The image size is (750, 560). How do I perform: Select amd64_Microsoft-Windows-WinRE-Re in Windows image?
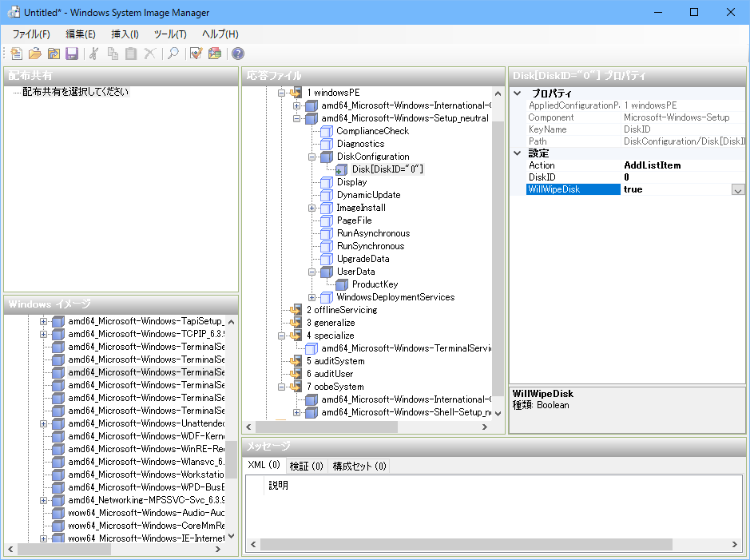coord(146,449)
